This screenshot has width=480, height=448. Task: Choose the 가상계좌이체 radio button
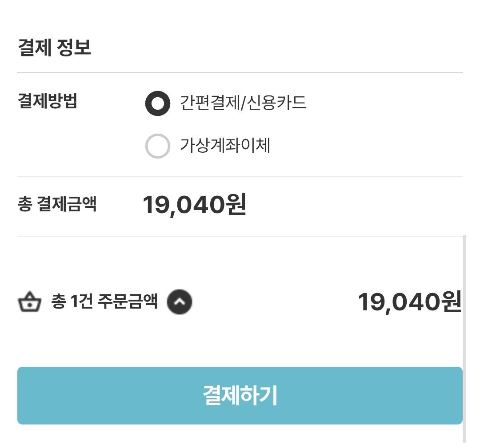pos(158,146)
